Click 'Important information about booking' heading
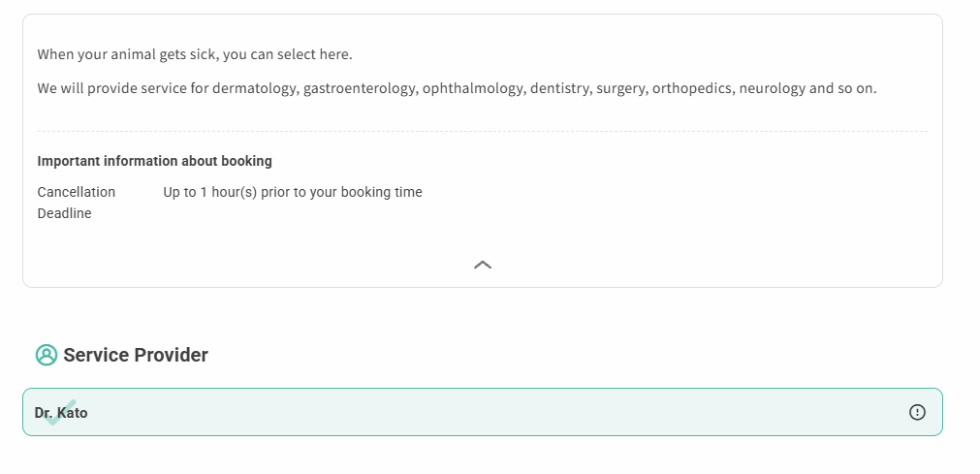Screen dimensions: 980x474 coord(154,161)
